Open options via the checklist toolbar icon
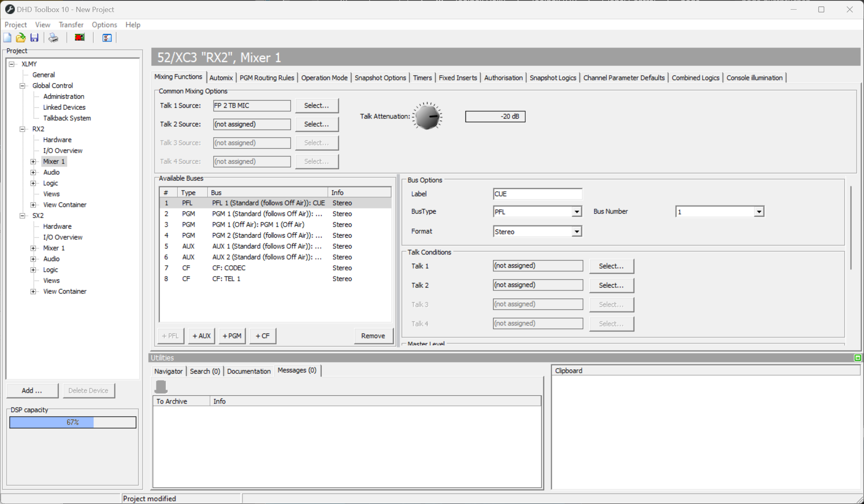This screenshot has height=504, width=864. 106,37
